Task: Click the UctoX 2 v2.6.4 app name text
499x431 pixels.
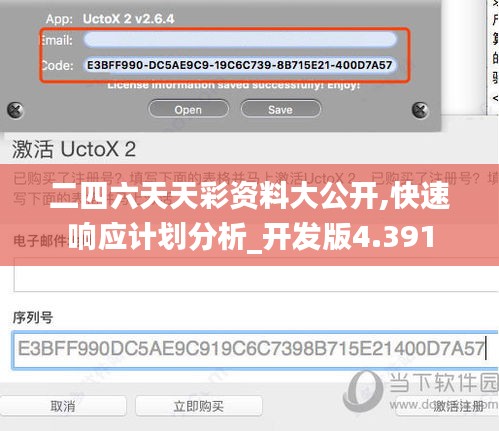Action: (x=128, y=19)
